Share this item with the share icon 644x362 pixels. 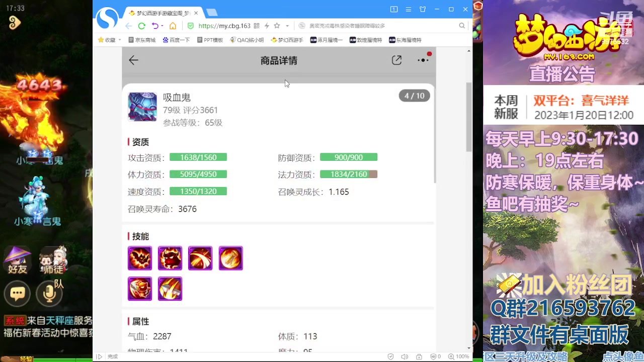396,60
